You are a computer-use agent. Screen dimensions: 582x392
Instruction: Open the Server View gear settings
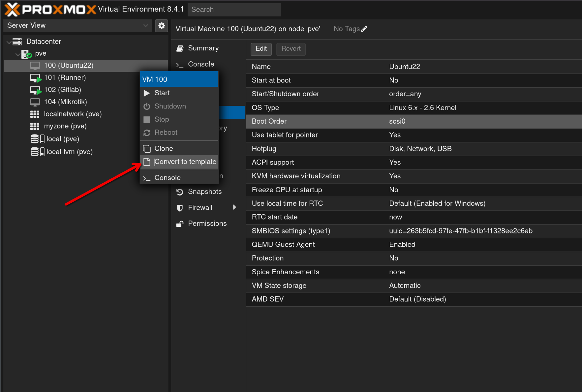coord(162,26)
